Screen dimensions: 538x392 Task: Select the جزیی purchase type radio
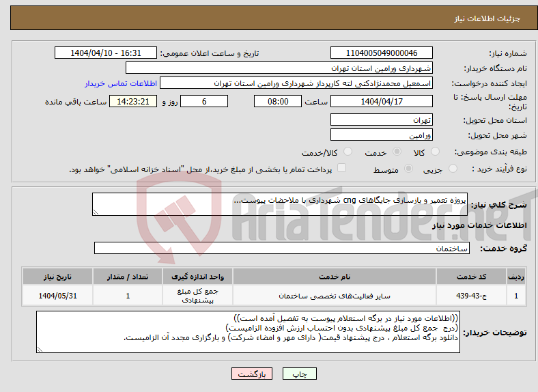453,168
